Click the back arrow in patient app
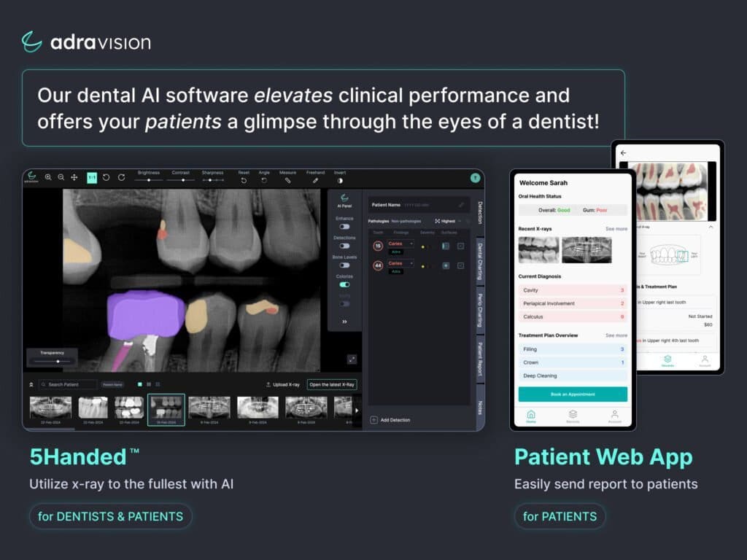This screenshot has height=560, width=747. tap(624, 153)
